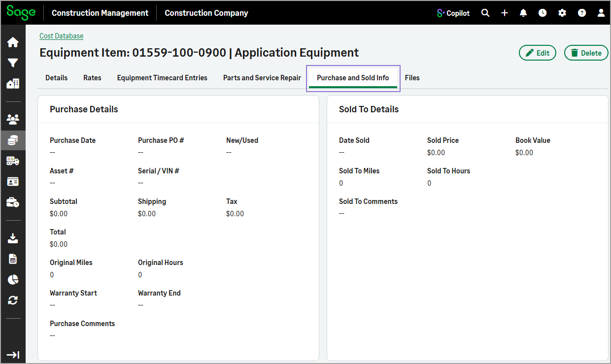611x364 pixels.
Task: Click Construction Management header title
Action: coord(100,13)
